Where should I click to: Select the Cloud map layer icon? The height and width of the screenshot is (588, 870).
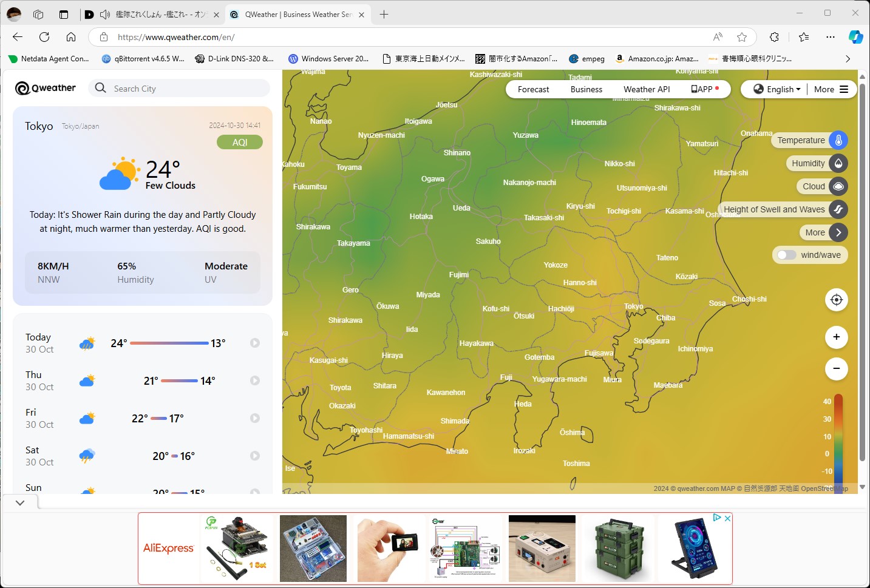[838, 186]
